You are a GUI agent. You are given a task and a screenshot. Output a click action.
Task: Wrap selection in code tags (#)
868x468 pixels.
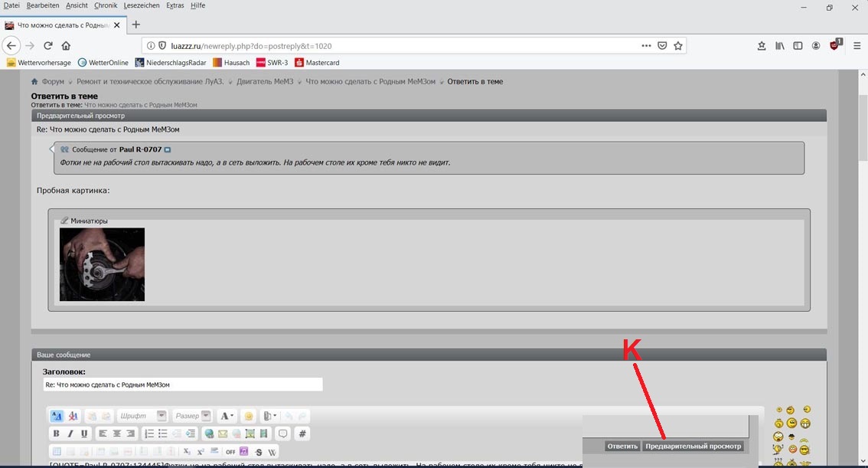coord(302,434)
